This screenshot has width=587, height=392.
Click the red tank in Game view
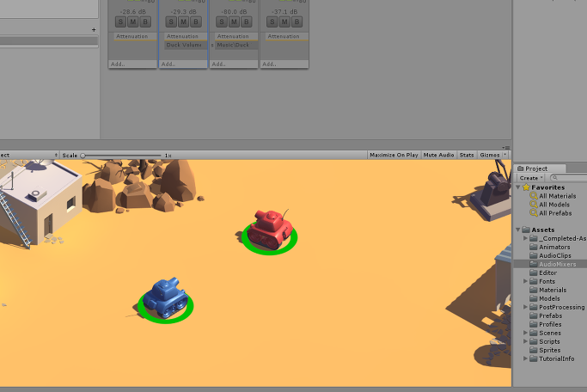270,229
